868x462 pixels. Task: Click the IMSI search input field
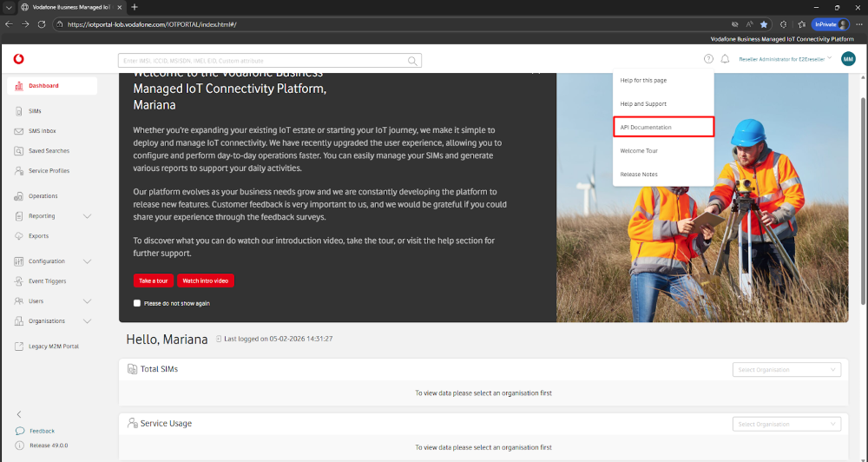point(260,61)
